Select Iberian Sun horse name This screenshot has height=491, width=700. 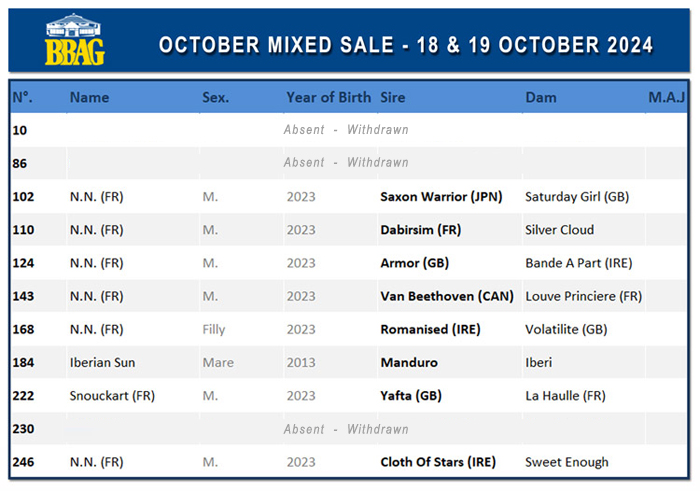[102, 362]
